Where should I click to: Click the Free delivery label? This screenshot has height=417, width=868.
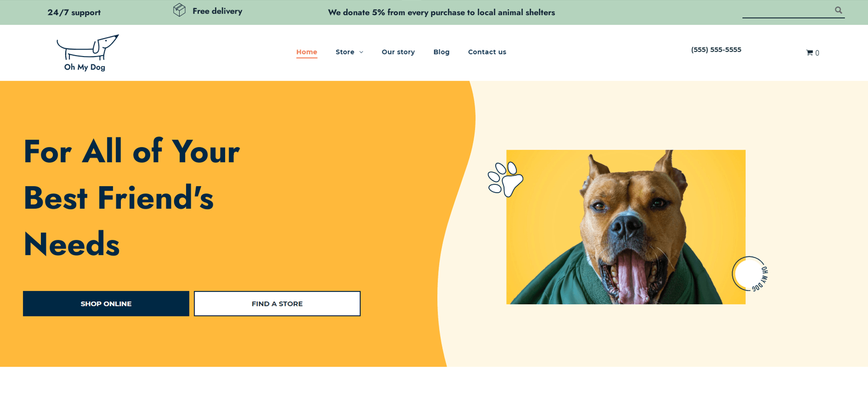[217, 11]
